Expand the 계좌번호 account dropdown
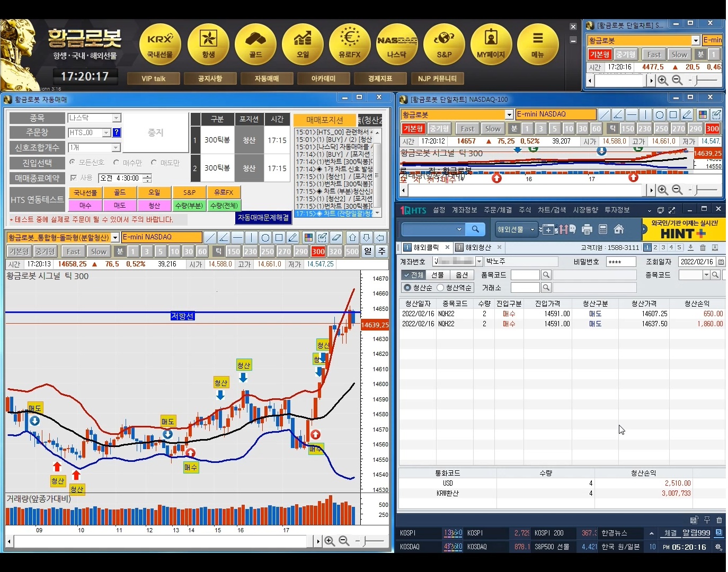 click(479, 261)
